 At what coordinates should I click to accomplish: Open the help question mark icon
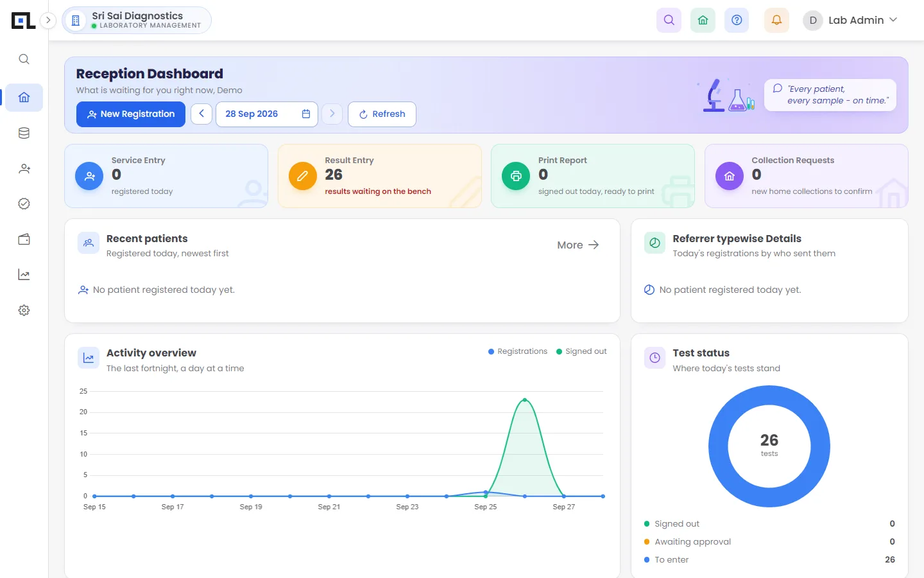click(x=737, y=20)
